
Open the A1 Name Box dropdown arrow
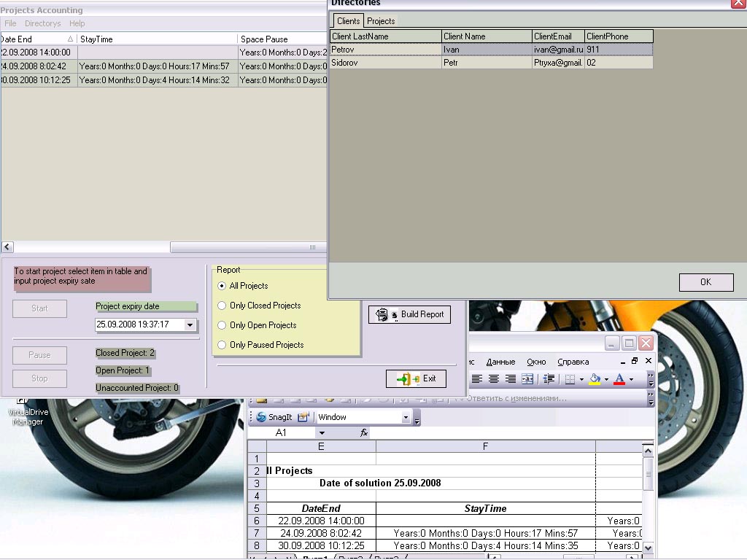pyautogui.click(x=322, y=433)
